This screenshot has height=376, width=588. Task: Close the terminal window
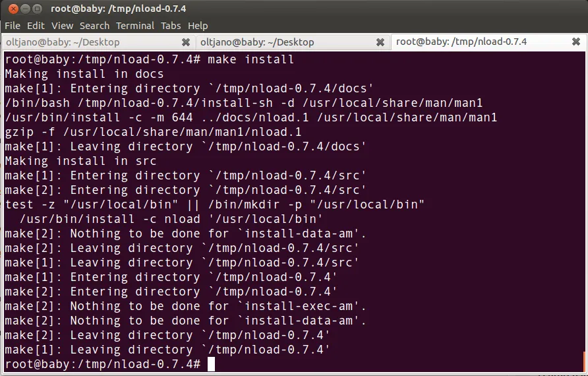[x=13, y=9]
